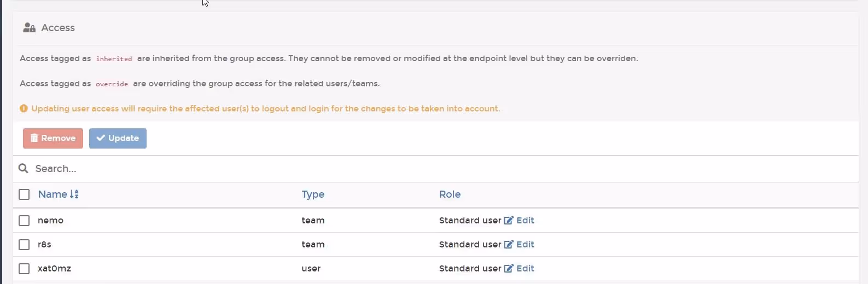Click the 'inherited' tag label
Screen dimensions: 868x284
click(114, 59)
